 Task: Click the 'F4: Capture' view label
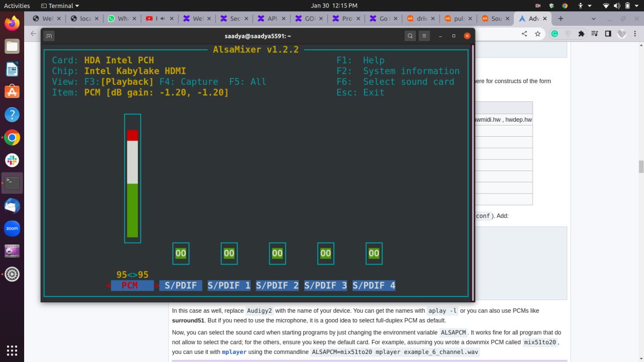click(x=189, y=82)
